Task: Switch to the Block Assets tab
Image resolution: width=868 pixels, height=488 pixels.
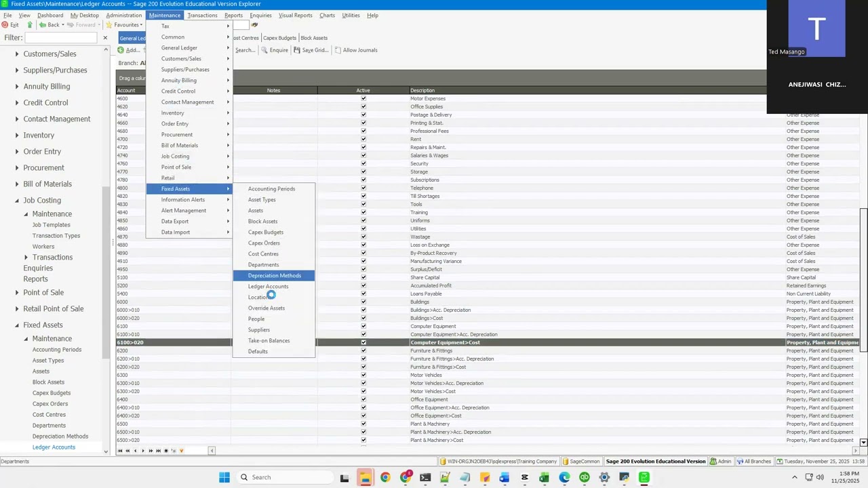Action: click(314, 38)
